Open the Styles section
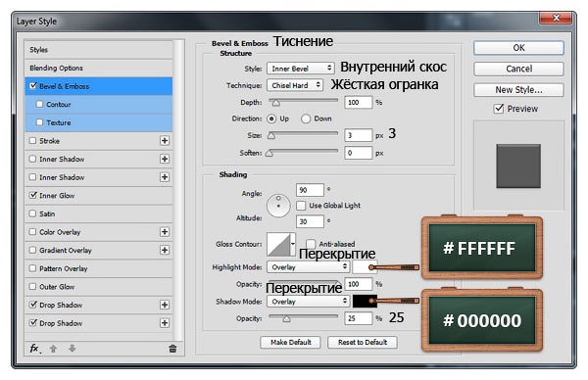588x380 pixels. click(x=99, y=50)
